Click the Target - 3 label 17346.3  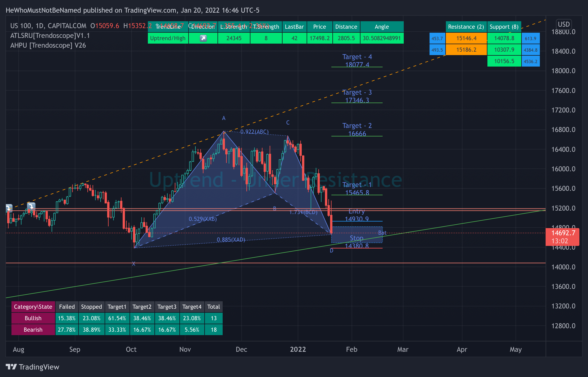click(357, 96)
